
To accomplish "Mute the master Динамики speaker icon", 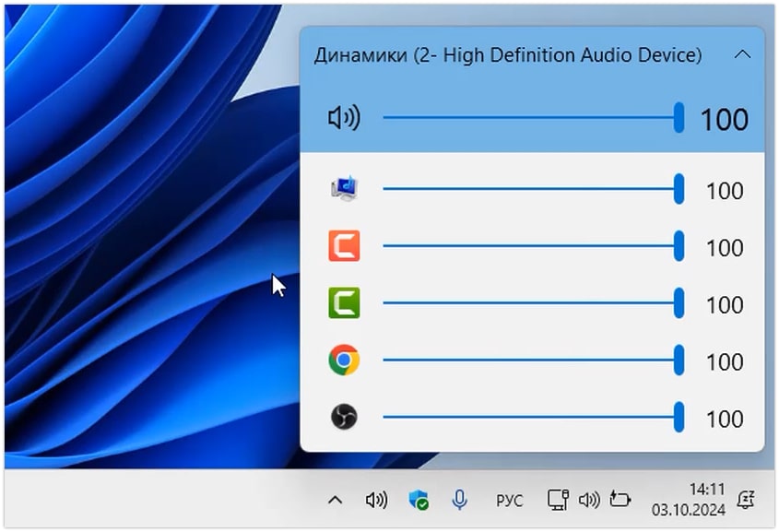I will point(343,118).
